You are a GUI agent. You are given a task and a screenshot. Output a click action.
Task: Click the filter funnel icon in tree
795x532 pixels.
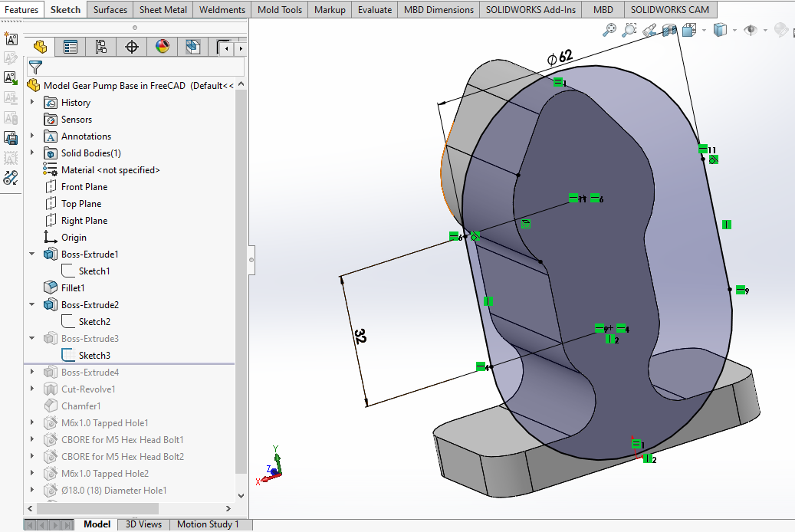coord(35,67)
